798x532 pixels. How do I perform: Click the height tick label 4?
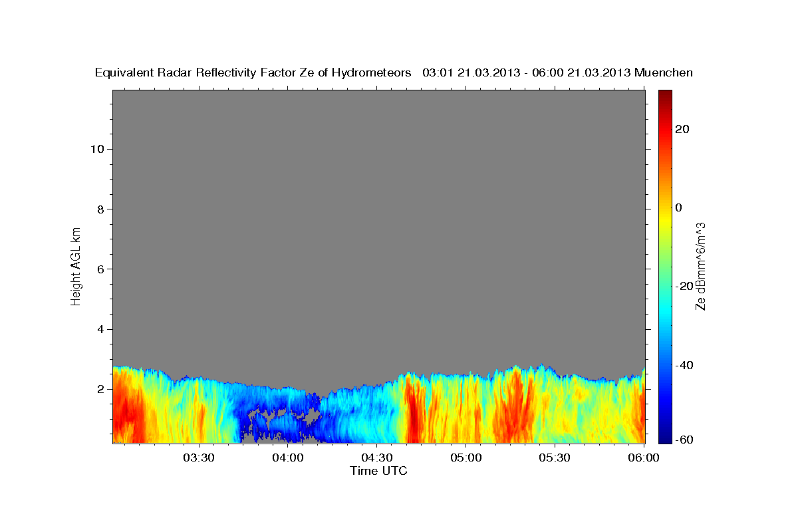pos(100,329)
